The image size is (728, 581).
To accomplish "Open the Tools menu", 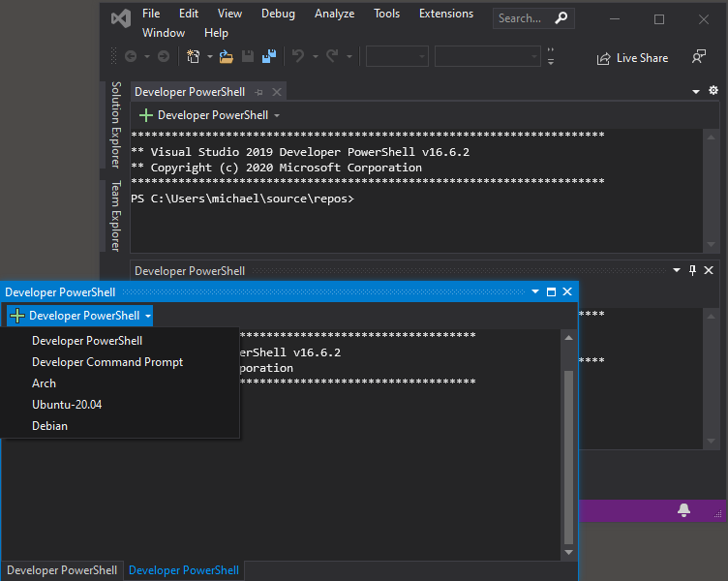I will coord(387,14).
